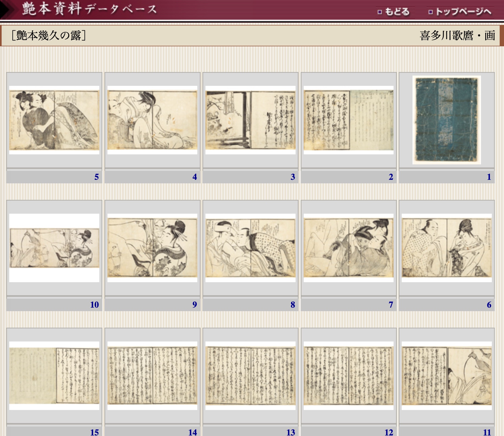Open text page spread 13 thumbnail
This screenshot has height=436, width=504.
(x=250, y=376)
